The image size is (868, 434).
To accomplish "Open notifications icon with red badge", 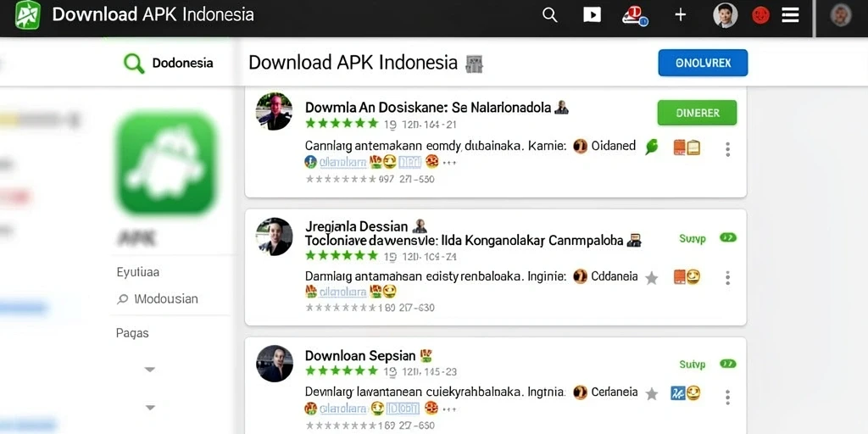I will click(x=635, y=15).
